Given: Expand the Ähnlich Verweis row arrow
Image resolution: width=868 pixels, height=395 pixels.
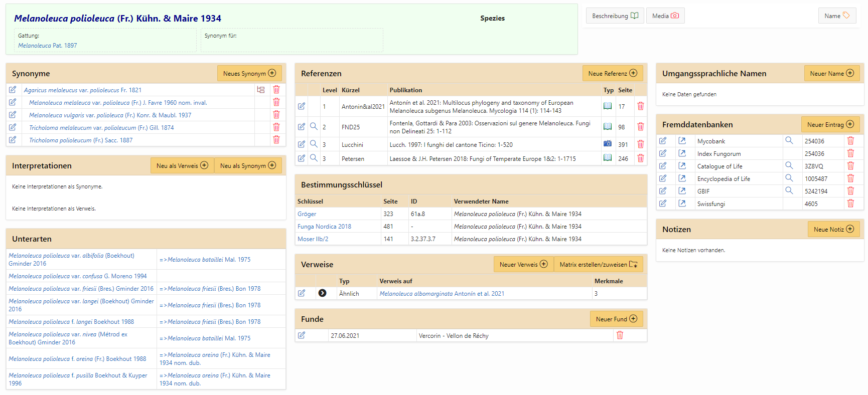Looking at the screenshot, I should 322,293.
